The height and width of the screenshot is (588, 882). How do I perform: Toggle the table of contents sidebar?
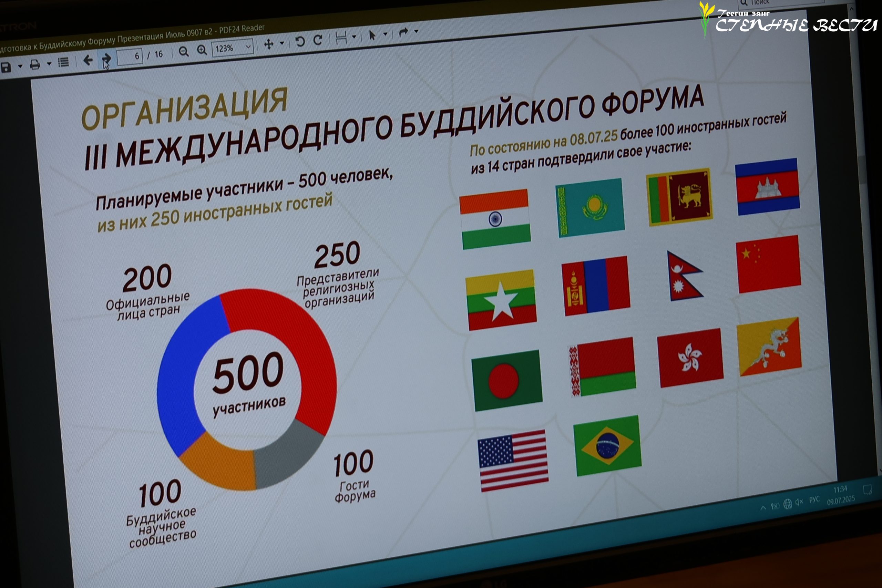[64, 62]
